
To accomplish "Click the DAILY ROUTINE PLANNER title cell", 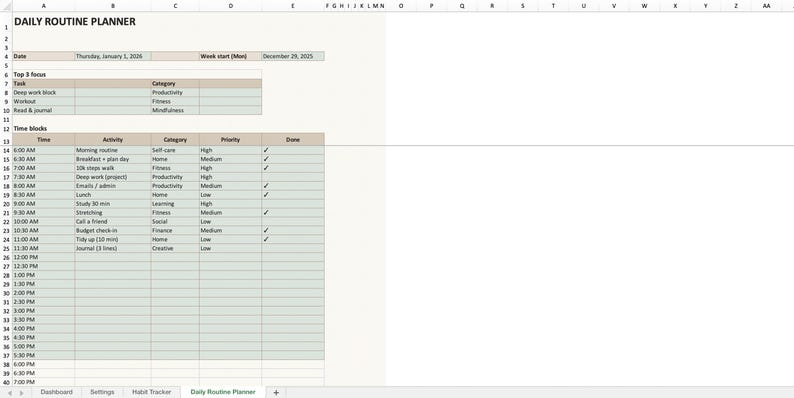I will tap(75, 22).
